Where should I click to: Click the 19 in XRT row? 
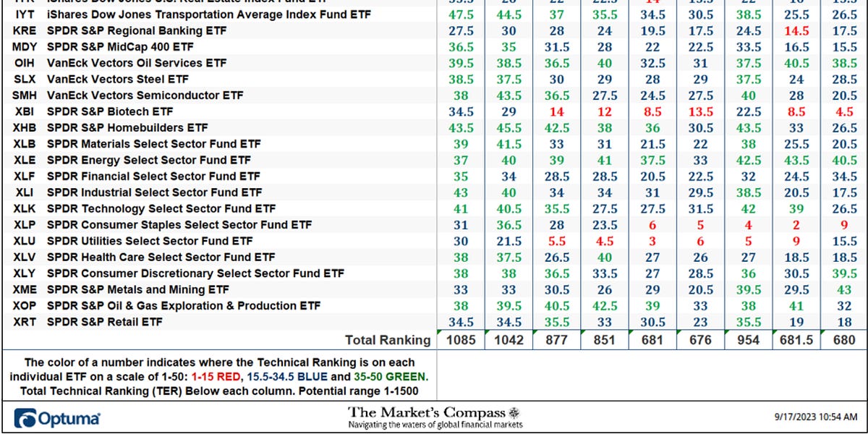[796, 322]
